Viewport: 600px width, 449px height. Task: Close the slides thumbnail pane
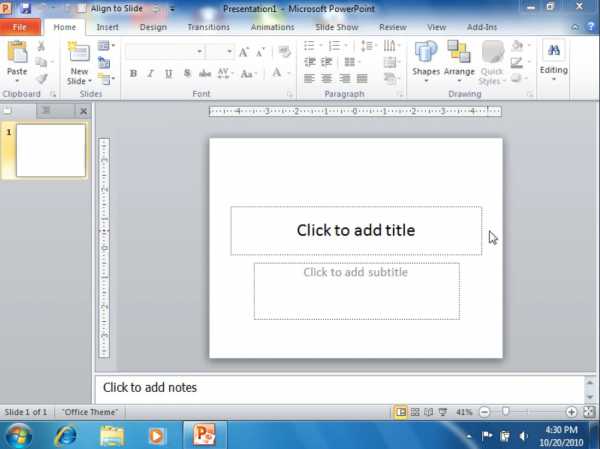[83, 111]
